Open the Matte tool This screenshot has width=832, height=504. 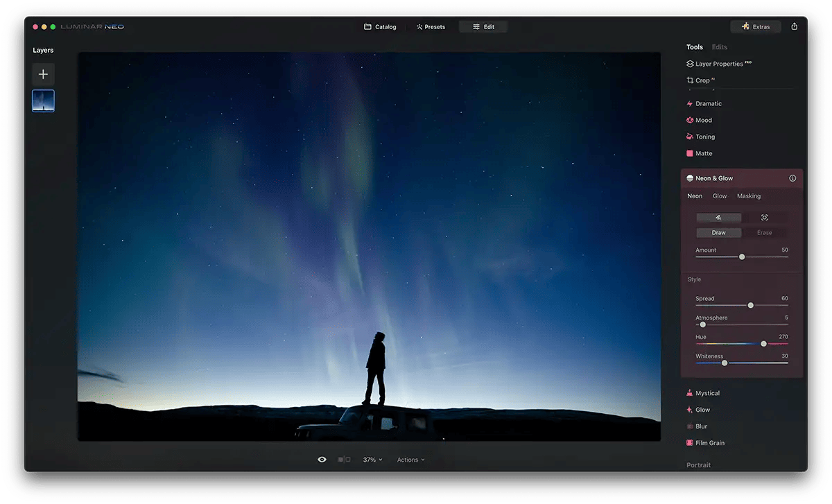(702, 153)
